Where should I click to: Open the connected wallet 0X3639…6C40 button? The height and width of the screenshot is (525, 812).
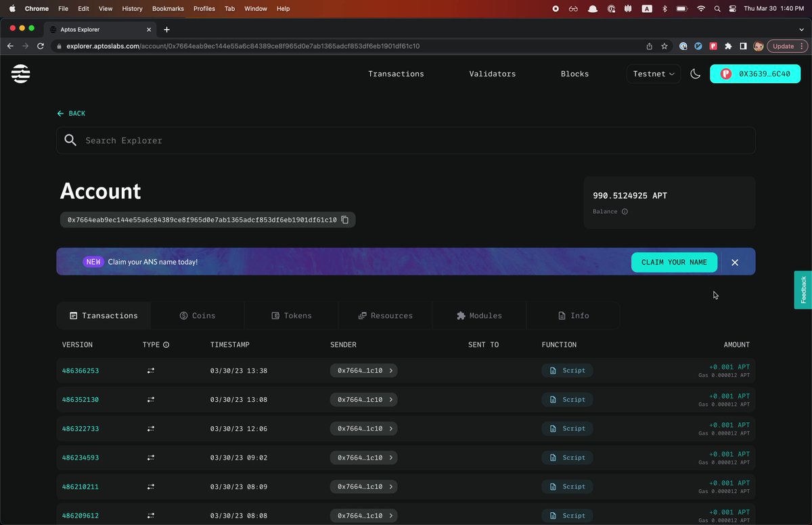[x=755, y=74]
